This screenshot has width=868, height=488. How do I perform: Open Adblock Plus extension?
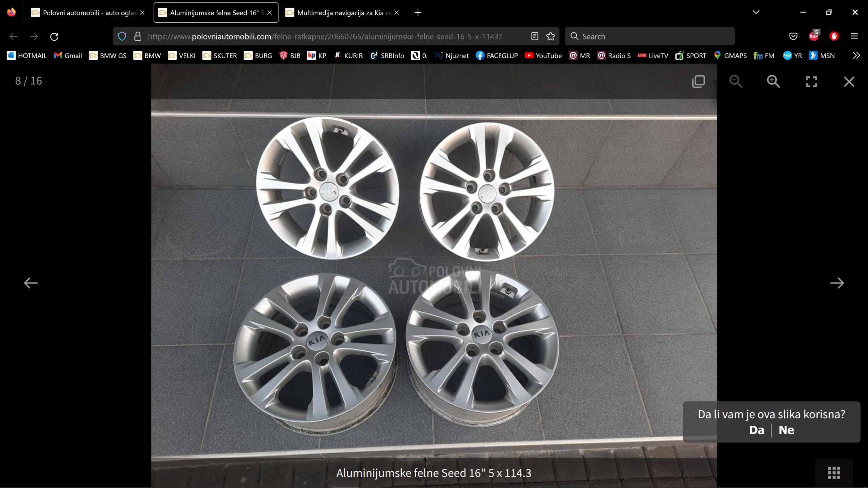point(813,36)
